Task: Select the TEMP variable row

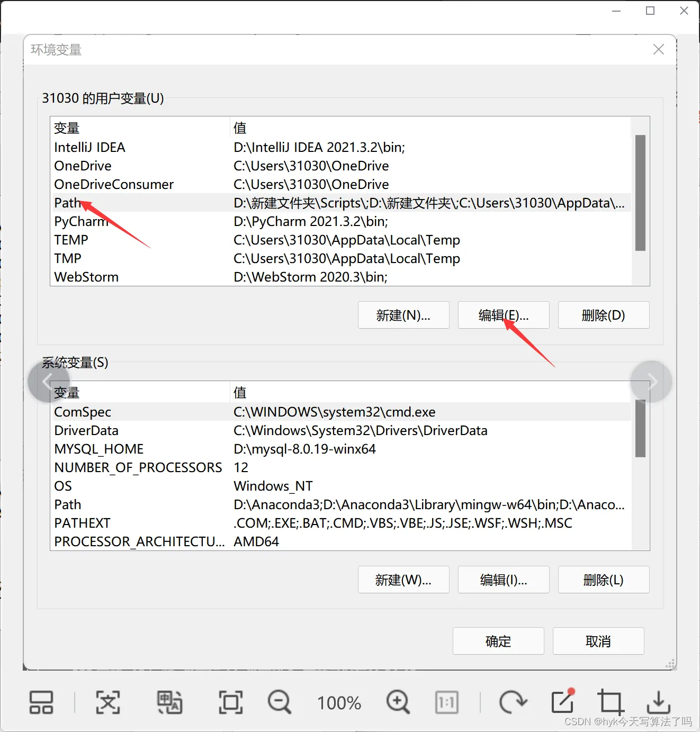Action: tap(340, 240)
